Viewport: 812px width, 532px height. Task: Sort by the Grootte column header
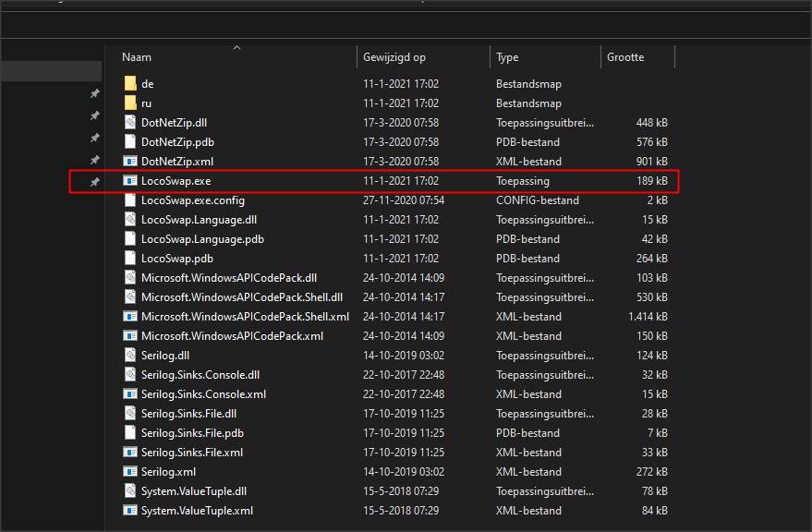point(625,57)
